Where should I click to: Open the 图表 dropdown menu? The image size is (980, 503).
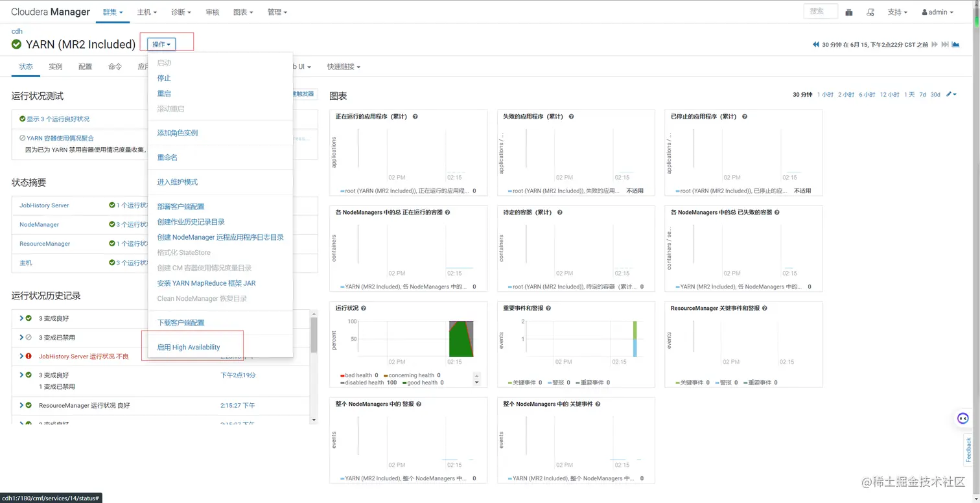[x=242, y=12]
